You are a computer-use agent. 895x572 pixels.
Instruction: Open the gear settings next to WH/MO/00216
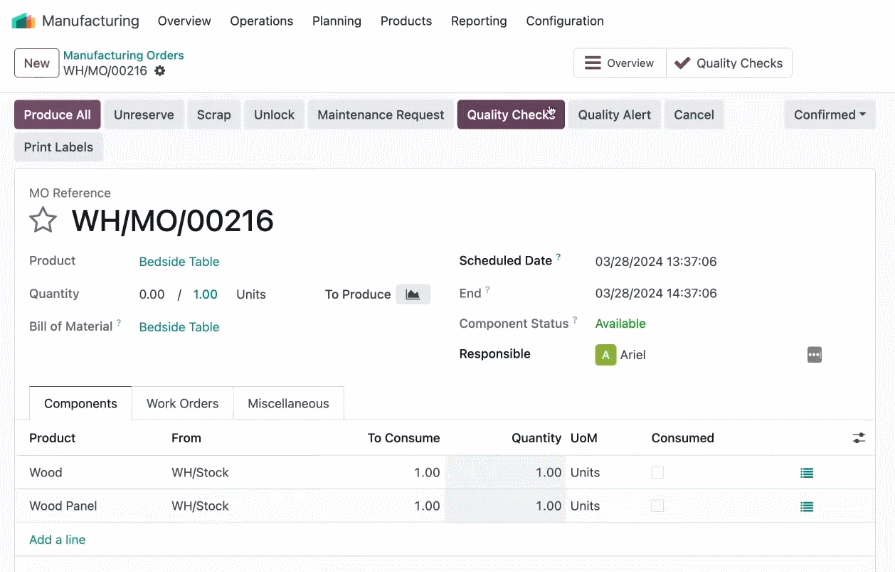coord(160,71)
